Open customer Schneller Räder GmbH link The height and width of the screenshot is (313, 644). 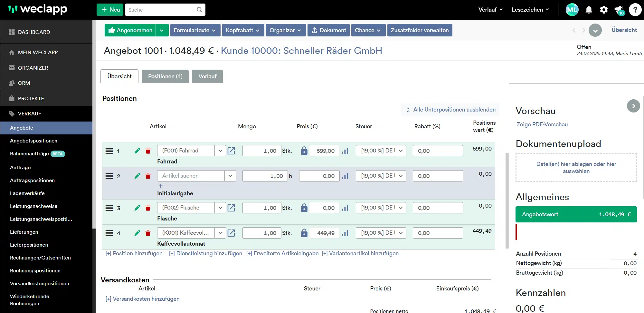pyautogui.click(x=301, y=51)
